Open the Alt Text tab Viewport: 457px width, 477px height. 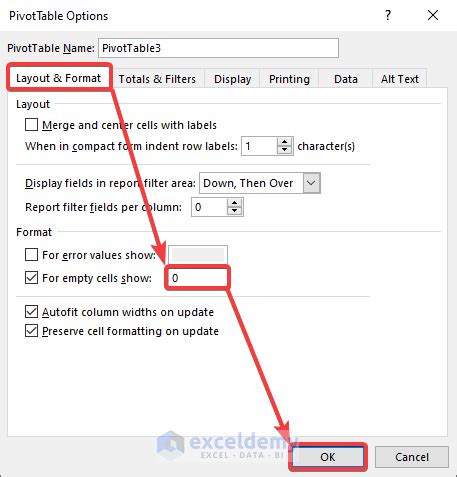pyautogui.click(x=400, y=79)
